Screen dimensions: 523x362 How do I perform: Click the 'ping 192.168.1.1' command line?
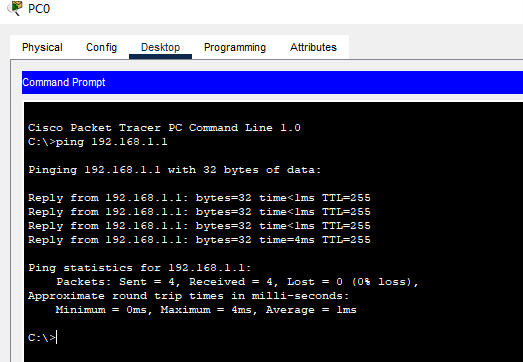pyautogui.click(x=98, y=142)
